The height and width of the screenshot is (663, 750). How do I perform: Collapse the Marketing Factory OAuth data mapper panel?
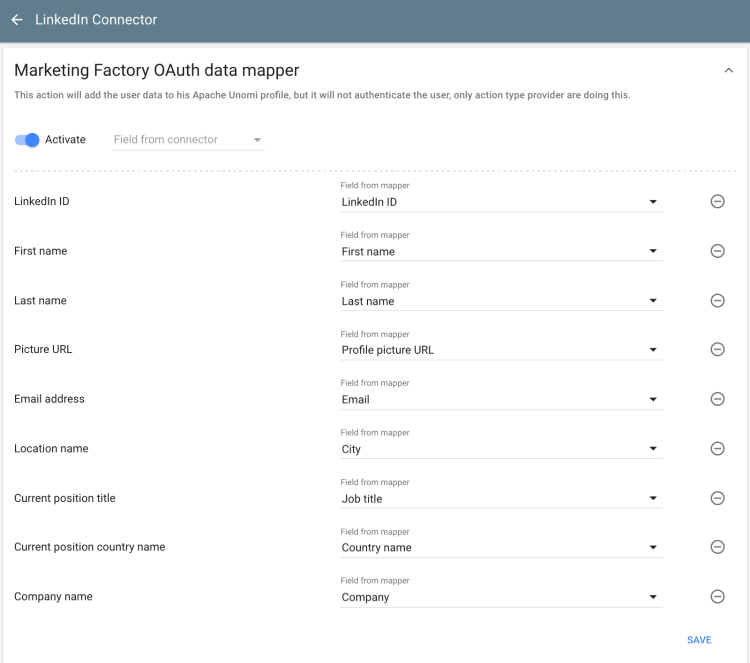pyautogui.click(x=728, y=71)
